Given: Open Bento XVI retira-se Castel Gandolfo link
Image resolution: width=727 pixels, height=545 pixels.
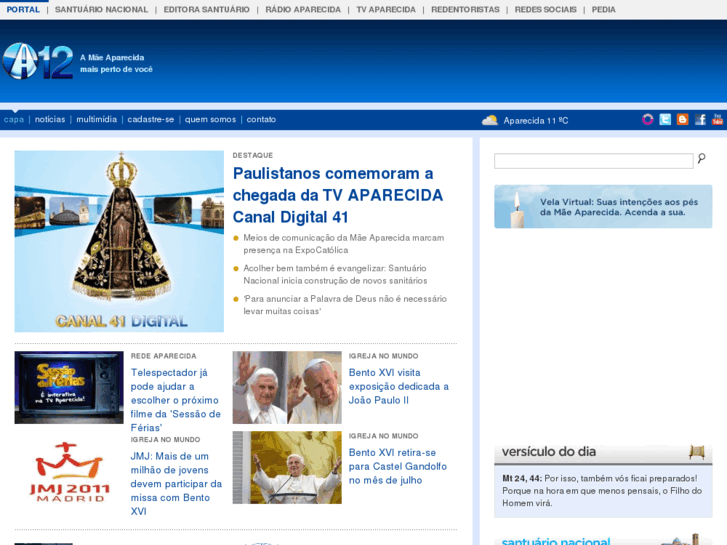Looking at the screenshot, I should tap(398, 466).
